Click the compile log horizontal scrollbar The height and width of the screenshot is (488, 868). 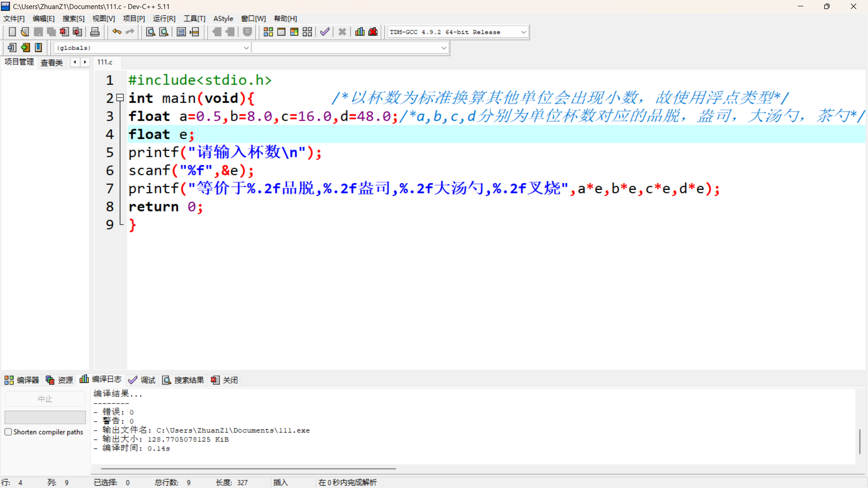pyautogui.click(x=248, y=469)
